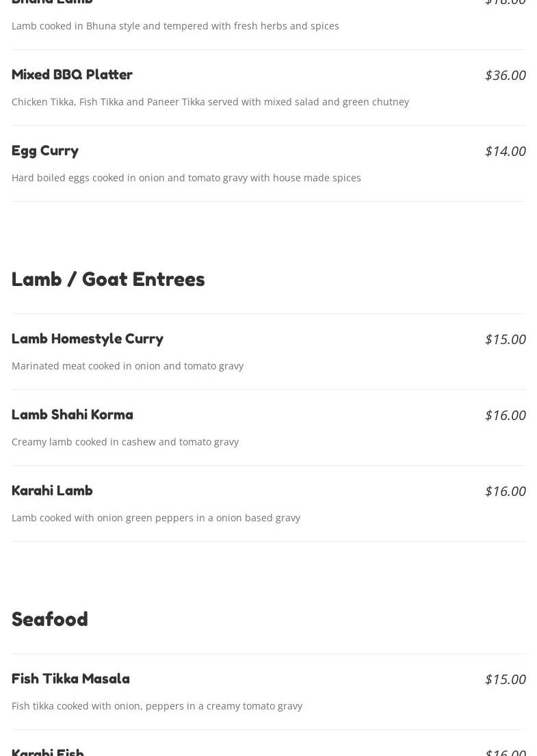Click the 'Marinated meat cooked in onion' description

(x=127, y=366)
